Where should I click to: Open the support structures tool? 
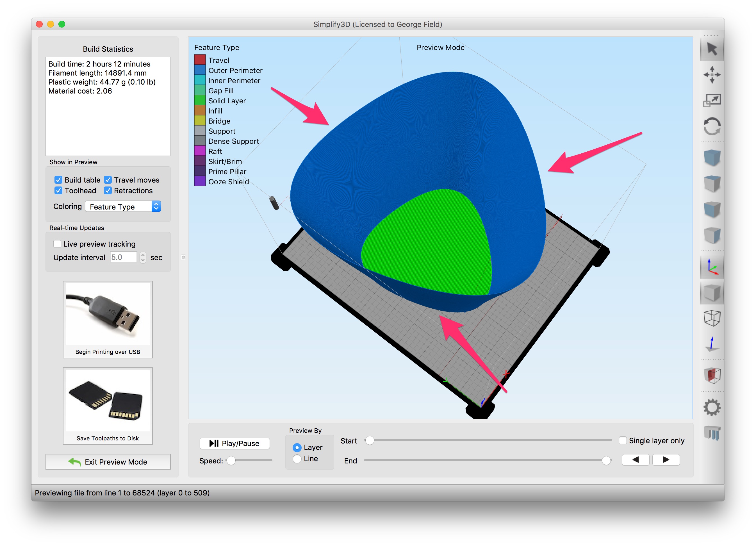tap(712, 433)
